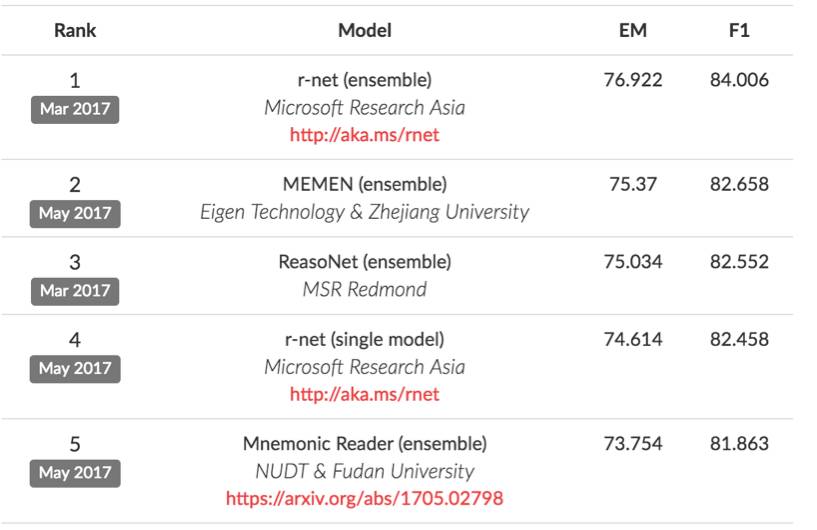Open the aka.ms/rnet link under r-net (single model)
Screen dimensions: 817x530
(x=364, y=394)
